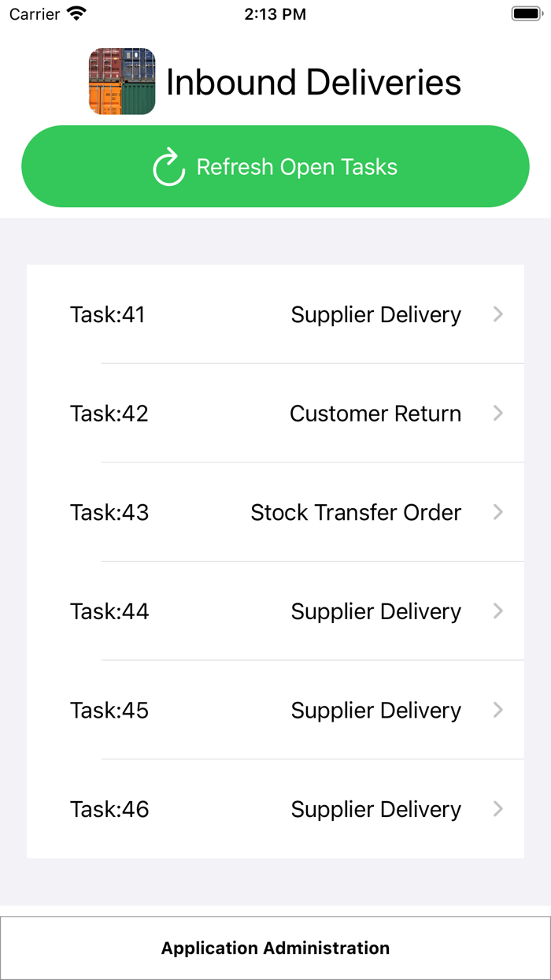The image size is (551, 980).
Task: Expand Task:42 Customer Return chevron
Action: pyautogui.click(x=498, y=414)
